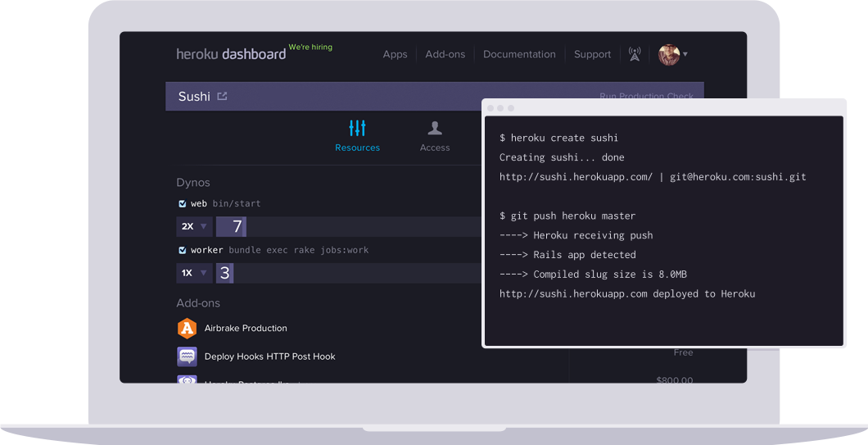Go to Documentation
The width and height of the screenshot is (868, 445).
point(519,54)
